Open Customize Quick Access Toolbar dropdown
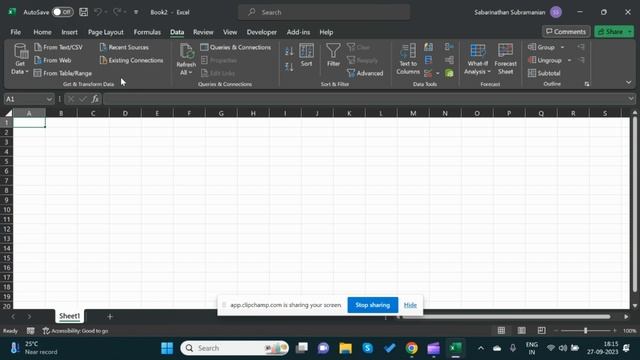Image resolution: width=640 pixels, height=360 pixels. click(136, 12)
